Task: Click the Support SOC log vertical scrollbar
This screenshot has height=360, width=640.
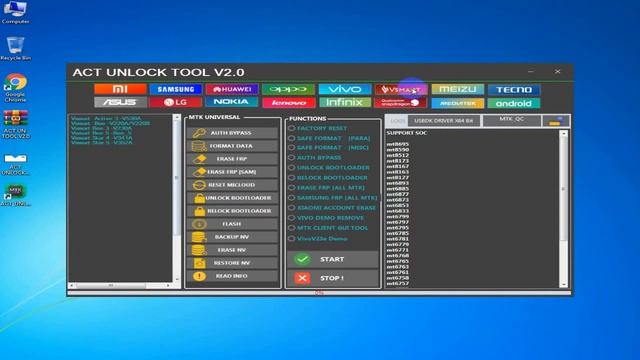Action: (x=564, y=208)
